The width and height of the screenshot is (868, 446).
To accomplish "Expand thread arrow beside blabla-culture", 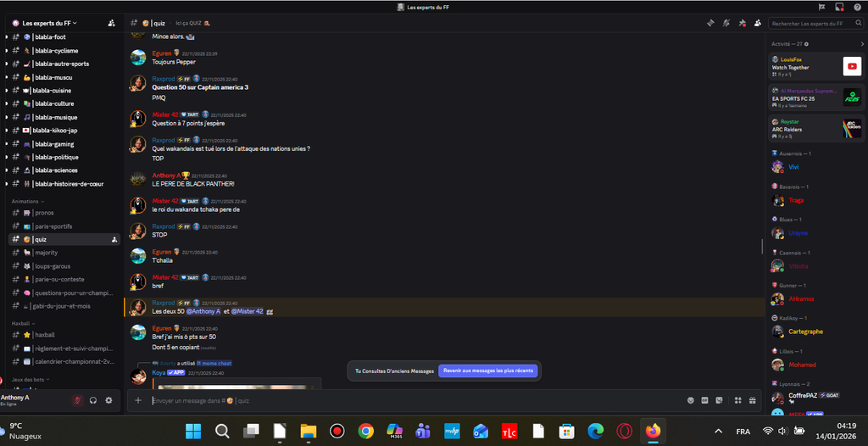I will 6,103.
